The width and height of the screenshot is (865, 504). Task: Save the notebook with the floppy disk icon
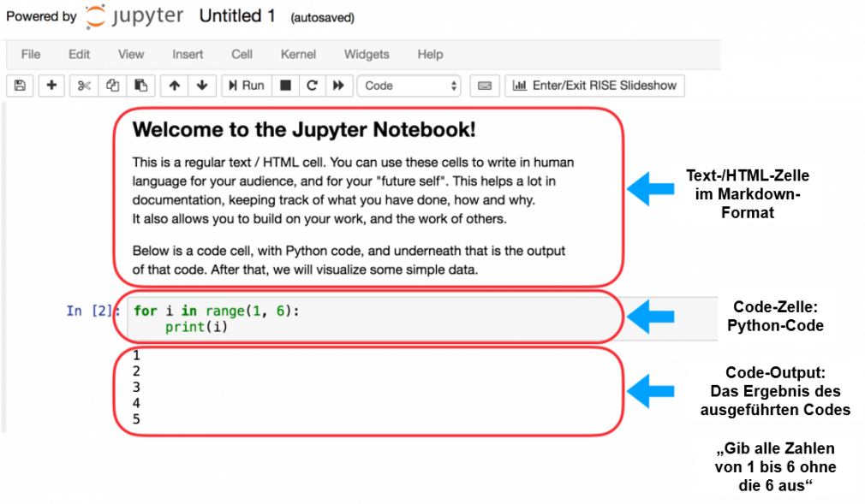[x=20, y=86]
